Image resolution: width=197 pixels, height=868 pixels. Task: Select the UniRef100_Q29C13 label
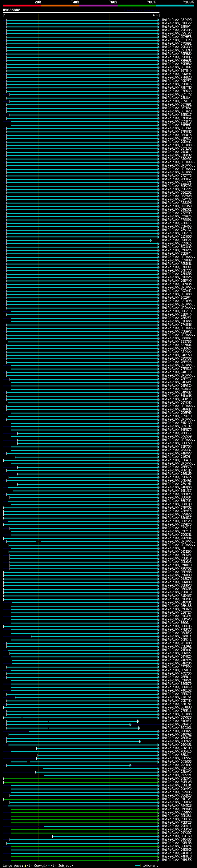coord(176,416)
